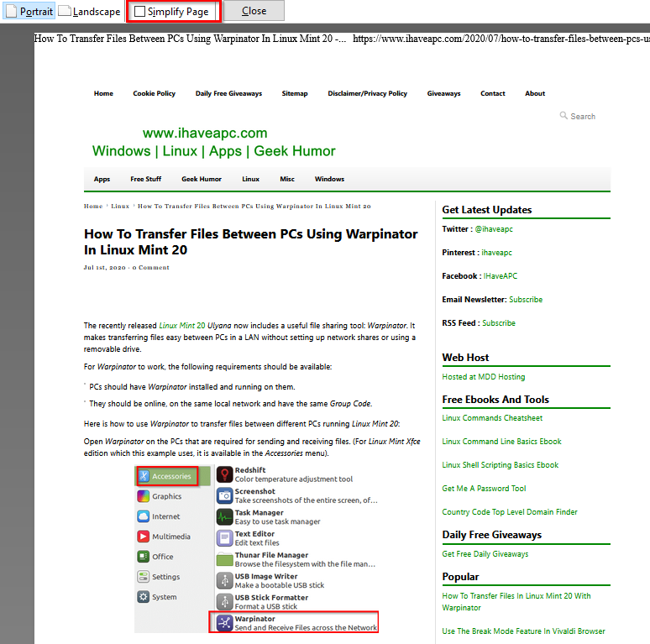Open Get Free Daily Giveaways link
The width and height of the screenshot is (650, 644).
pyautogui.click(x=485, y=554)
